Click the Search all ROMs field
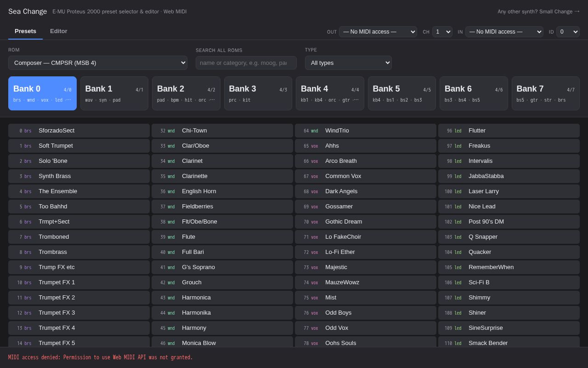588x368 pixels. (x=246, y=63)
